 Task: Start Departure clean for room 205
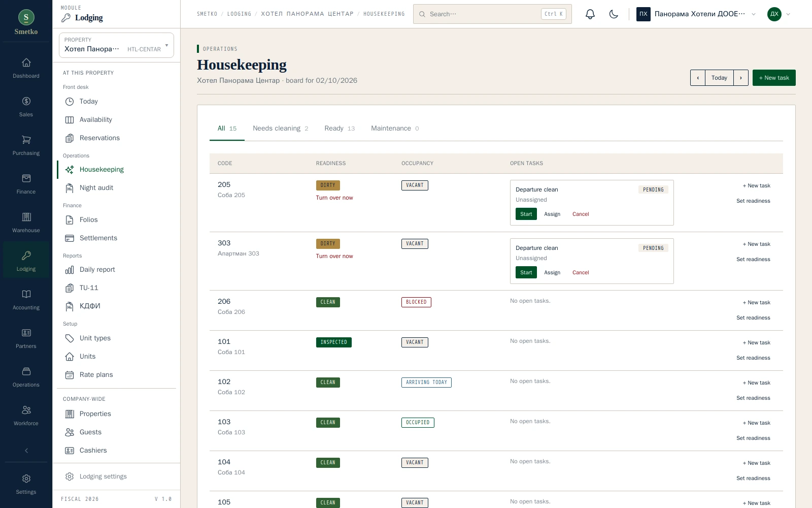pyautogui.click(x=526, y=214)
